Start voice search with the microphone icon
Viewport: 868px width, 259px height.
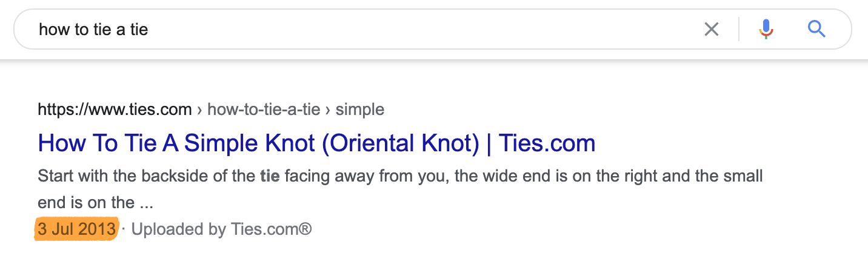[x=766, y=29]
